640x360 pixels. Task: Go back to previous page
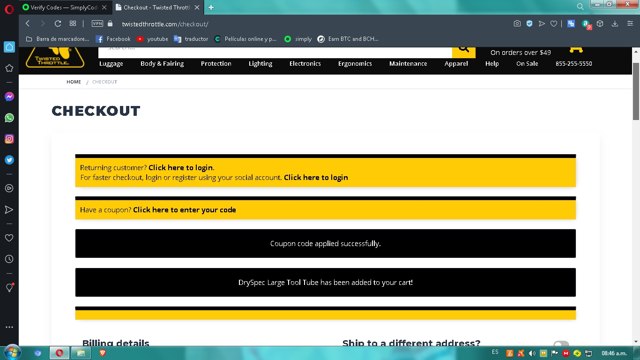click(28, 24)
